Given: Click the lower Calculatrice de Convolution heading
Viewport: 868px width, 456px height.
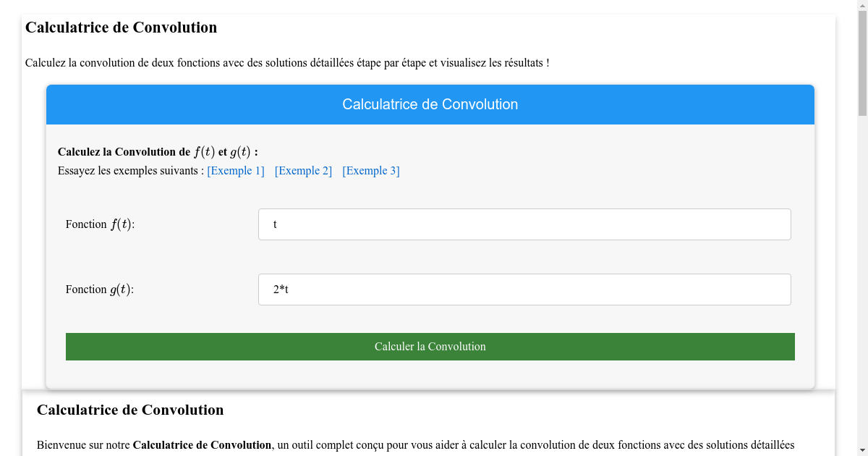Looking at the screenshot, I should [x=131, y=410].
